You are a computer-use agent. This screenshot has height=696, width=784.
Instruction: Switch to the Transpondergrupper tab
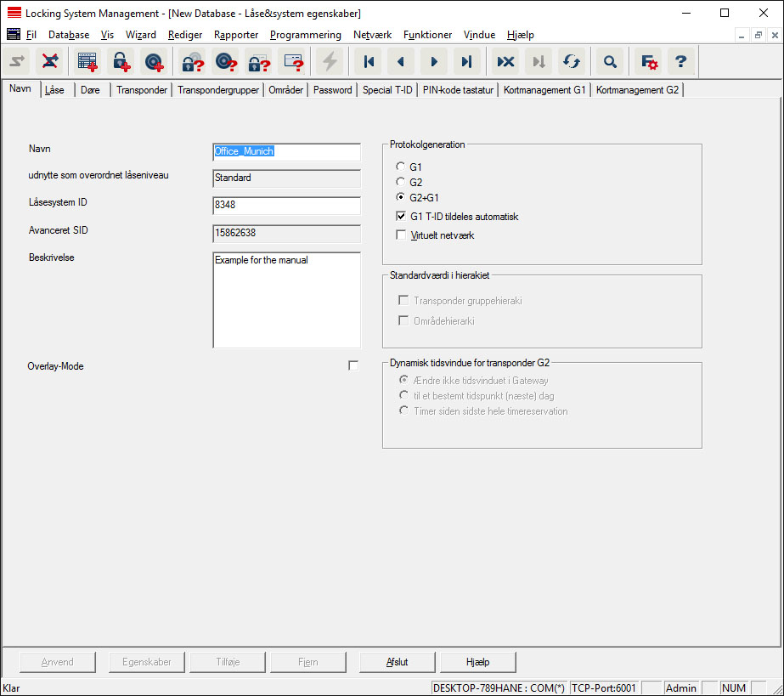[x=218, y=90]
